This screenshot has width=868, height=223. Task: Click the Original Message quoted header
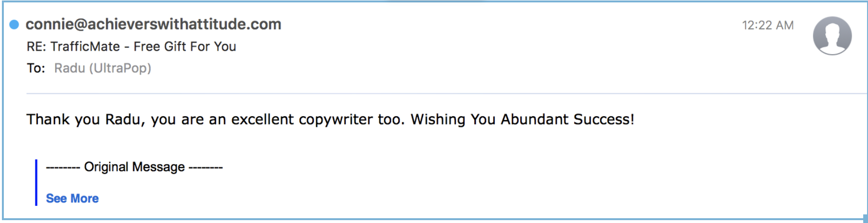[x=134, y=167]
